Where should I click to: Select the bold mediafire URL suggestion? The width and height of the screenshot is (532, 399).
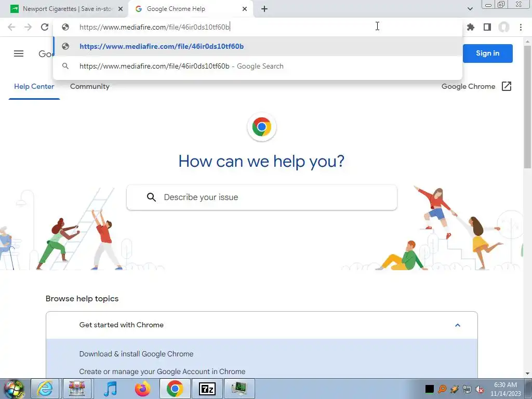tap(258, 46)
